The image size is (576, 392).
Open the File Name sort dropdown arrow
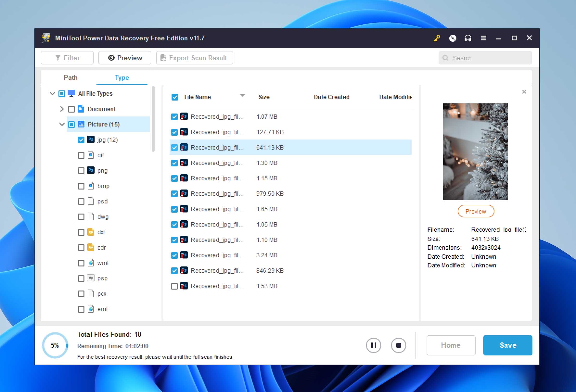coord(242,95)
